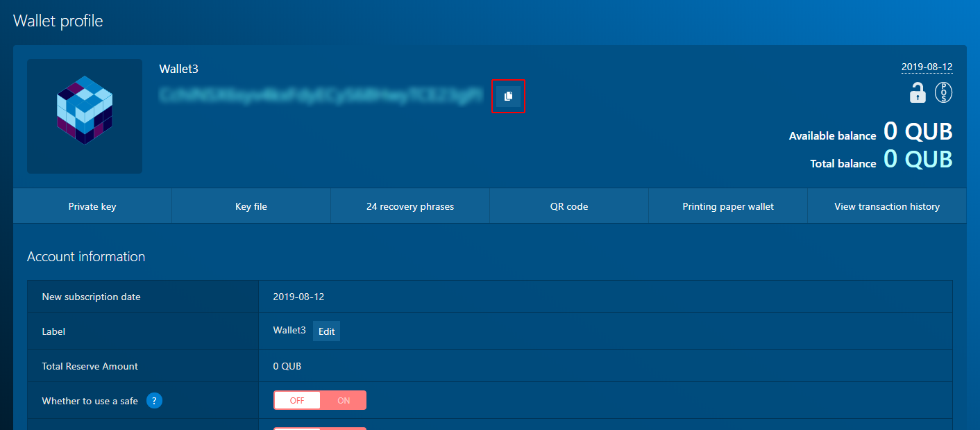The image size is (980, 430).
Task: Click the Wallet3 name heading
Action: [x=179, y=69]
